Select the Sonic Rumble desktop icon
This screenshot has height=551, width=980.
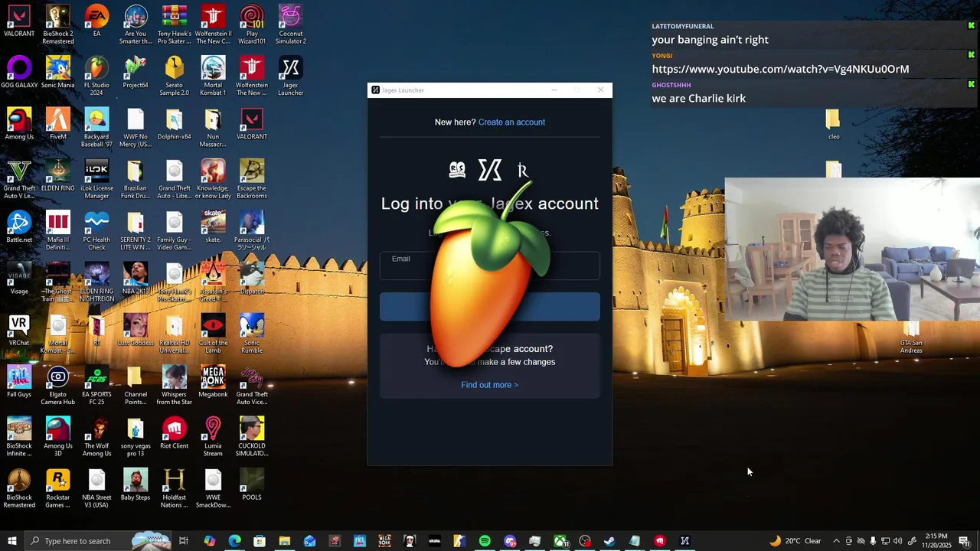pos(252,334)
